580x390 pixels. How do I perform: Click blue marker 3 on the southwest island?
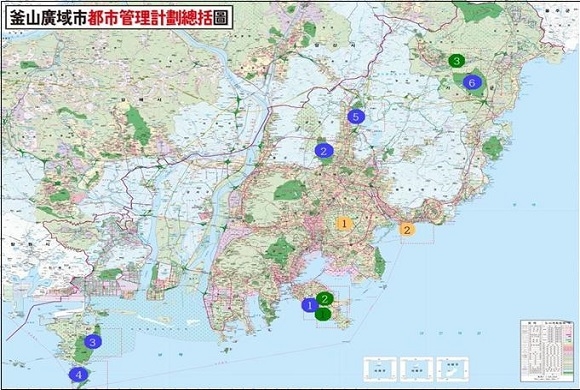pos(93,342)
